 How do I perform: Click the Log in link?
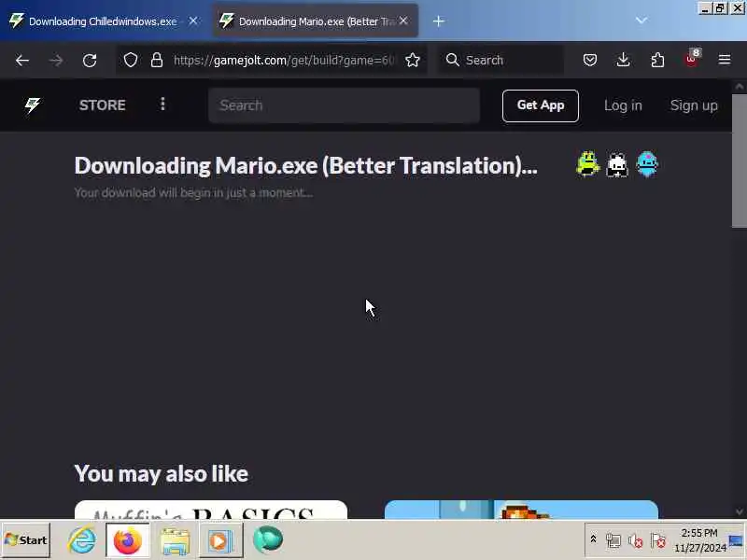pos(623,105)
